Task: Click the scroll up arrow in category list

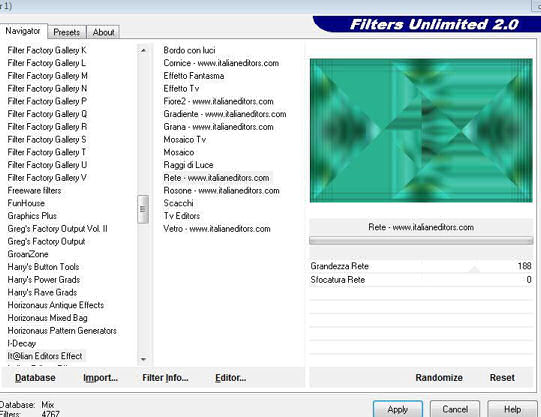Action: [x=143, y=50]
